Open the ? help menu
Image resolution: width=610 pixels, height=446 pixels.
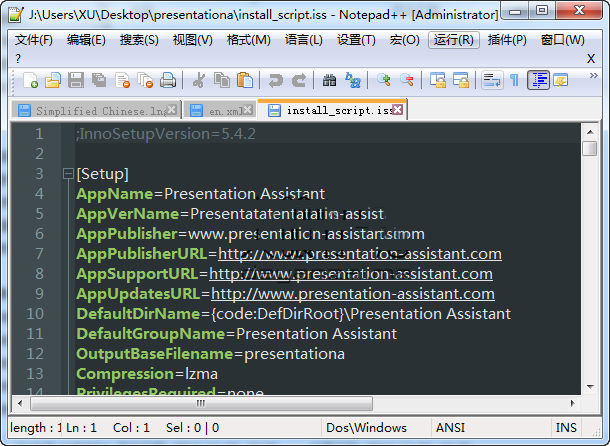18,58
